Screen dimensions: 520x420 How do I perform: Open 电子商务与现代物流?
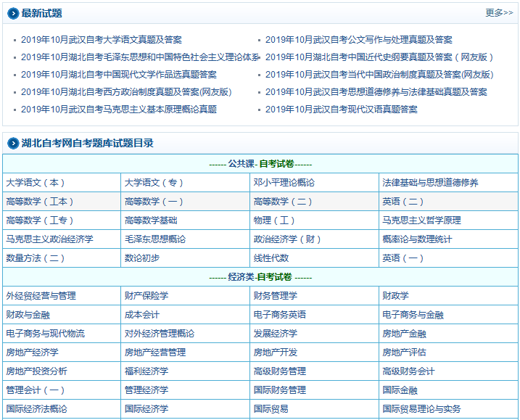coord(45,334)
